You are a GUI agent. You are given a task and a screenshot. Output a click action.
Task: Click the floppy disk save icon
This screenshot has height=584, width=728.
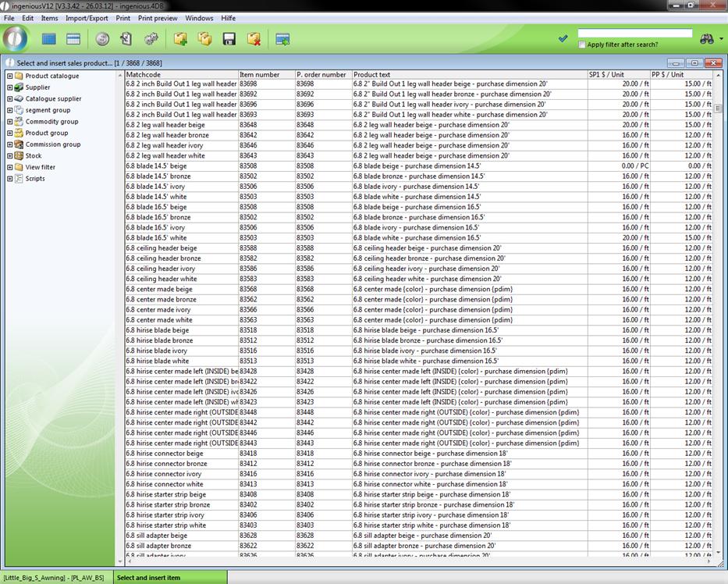click(229, 39)
